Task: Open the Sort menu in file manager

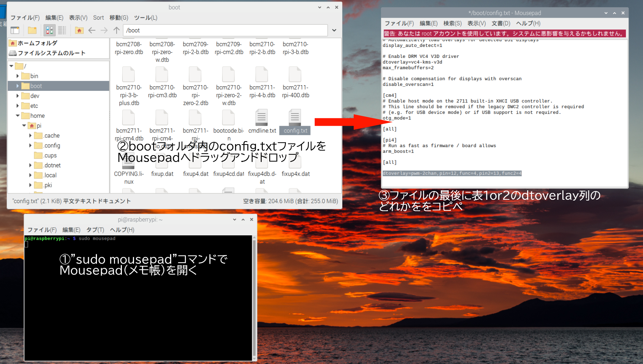Action: pos(98,18)
